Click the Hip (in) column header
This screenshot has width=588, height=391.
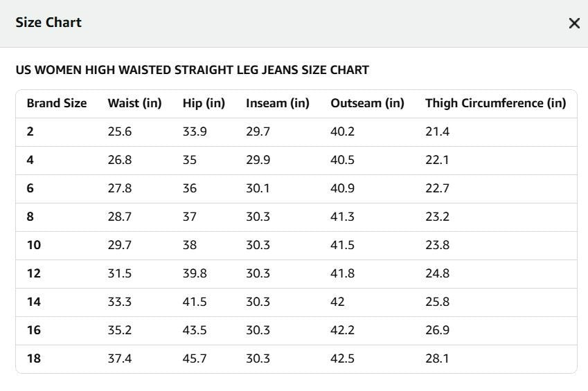coord(204,103)
